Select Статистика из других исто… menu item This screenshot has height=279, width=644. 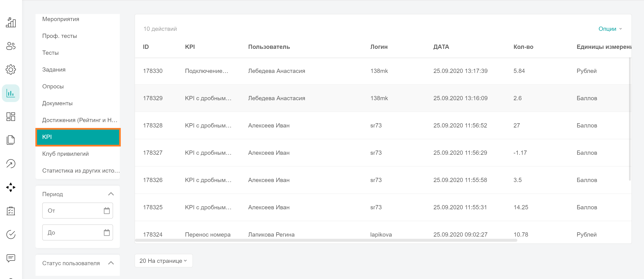pos(81,171)
